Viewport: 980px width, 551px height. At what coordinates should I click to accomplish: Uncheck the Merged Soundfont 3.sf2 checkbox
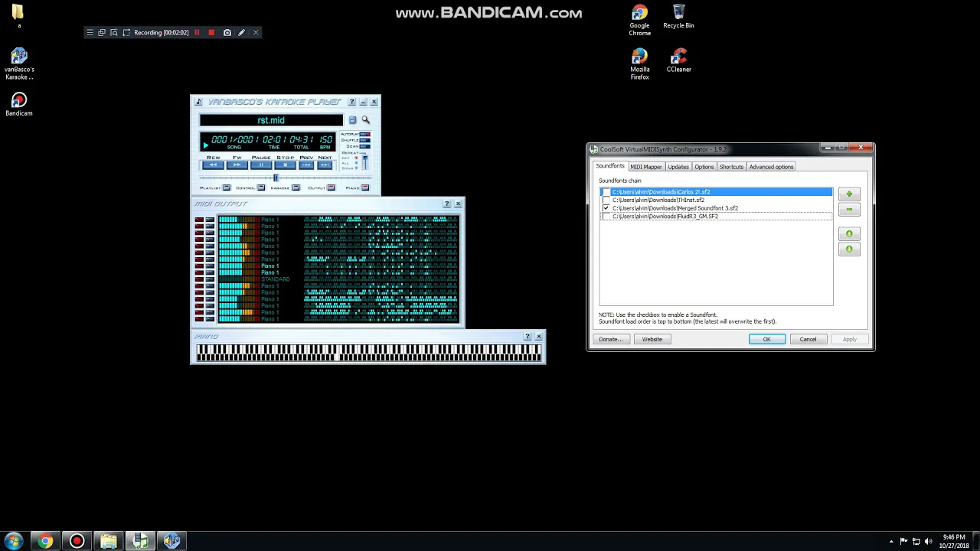pos(606,208)
